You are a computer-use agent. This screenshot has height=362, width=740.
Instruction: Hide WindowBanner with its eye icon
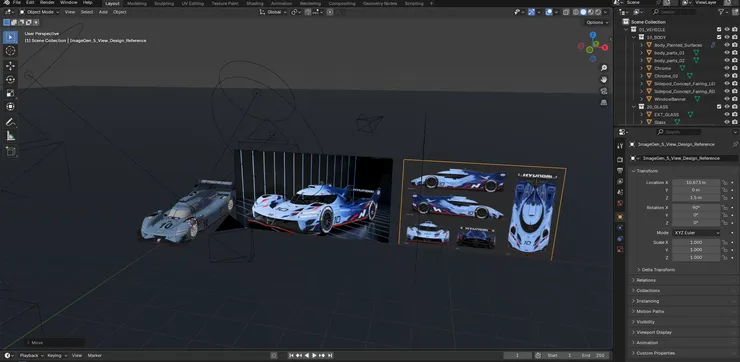[x=727, y=99]
